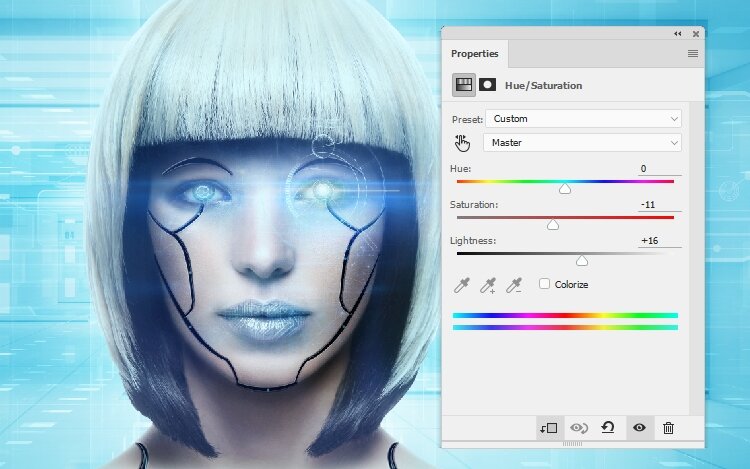Image resolution: width=750 pixels, height=469 pixels.
Task: Enable the Colorize checkbox
Action: point(544,284)
